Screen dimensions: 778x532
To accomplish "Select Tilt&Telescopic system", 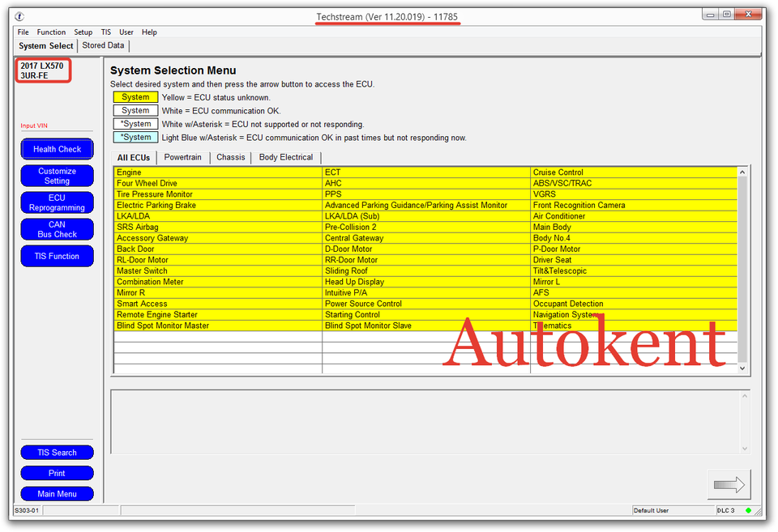I will pos(634,270).
